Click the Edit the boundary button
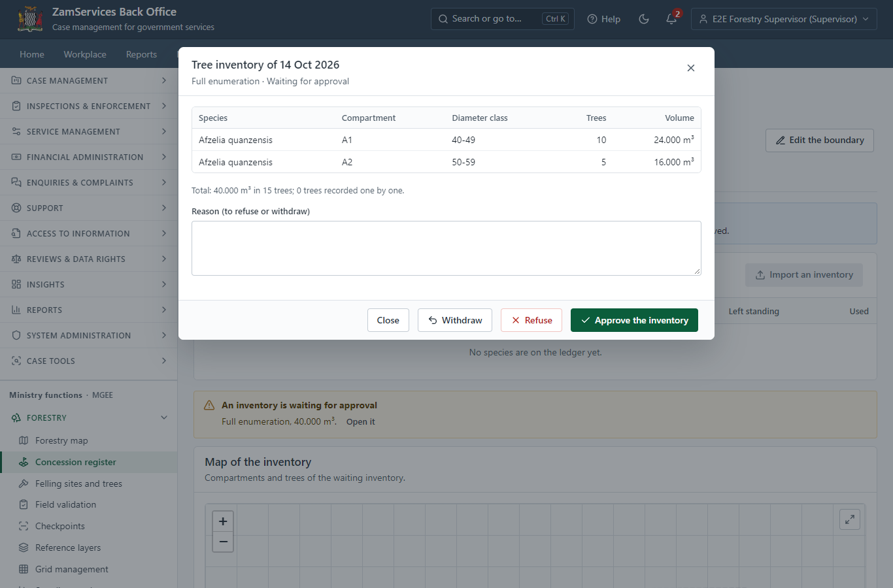The image size is (893, 588). point(820,140)
